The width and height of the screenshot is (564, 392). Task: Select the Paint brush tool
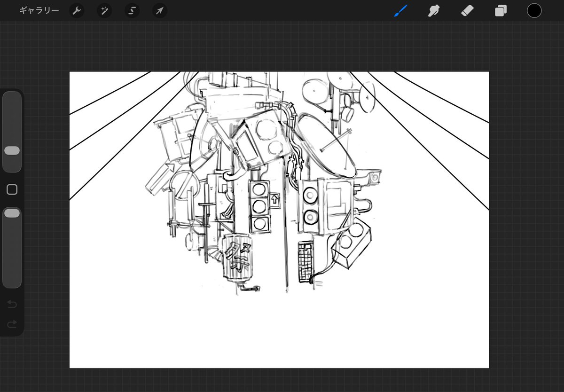click(x=400, y=10)
